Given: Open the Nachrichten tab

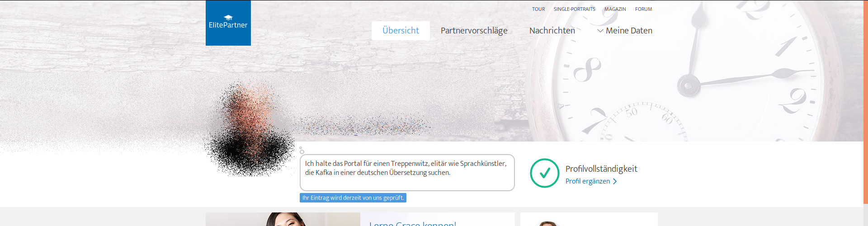Looking at the screenshot, I should pyautogui.click(x=552, y=31).
